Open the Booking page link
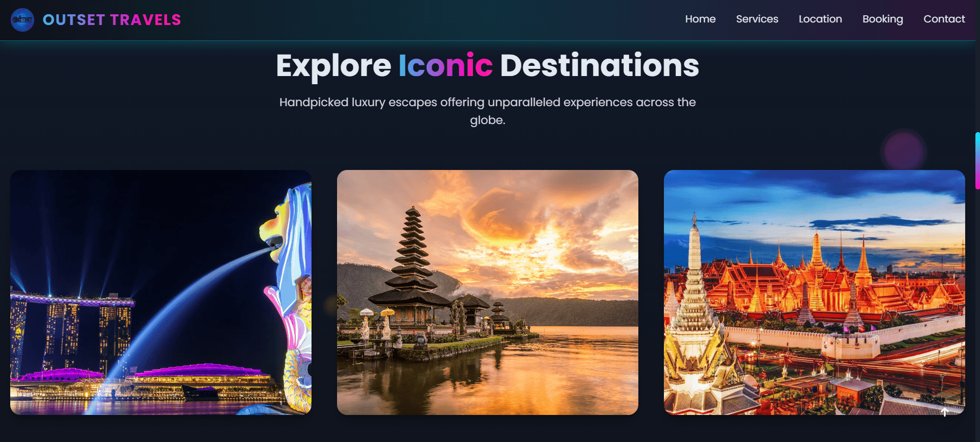This screenshot has width=980, height=442. pyautogui.click(x=882, y=19)
